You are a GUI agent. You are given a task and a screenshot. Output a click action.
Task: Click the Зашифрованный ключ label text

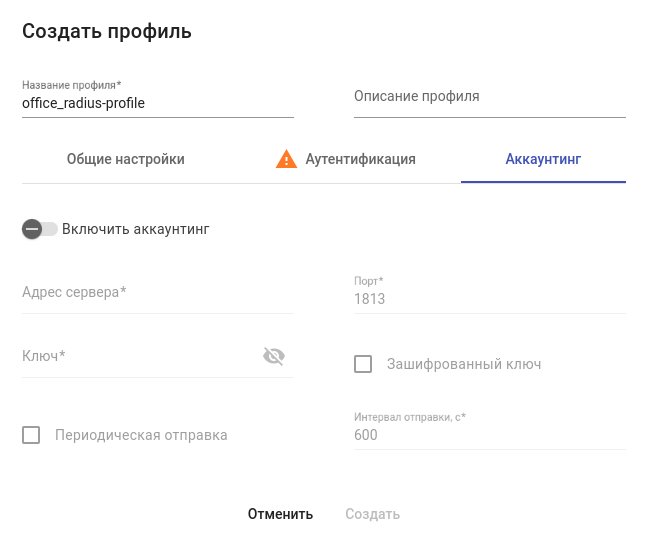pyautogui.click(x=464, y=364)
